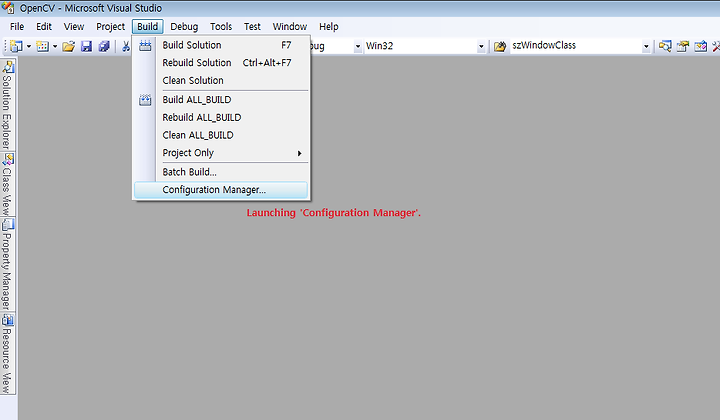Open the New Project icon's dropdown arrow
Screen dimensions: 720x420
point(28,46)
